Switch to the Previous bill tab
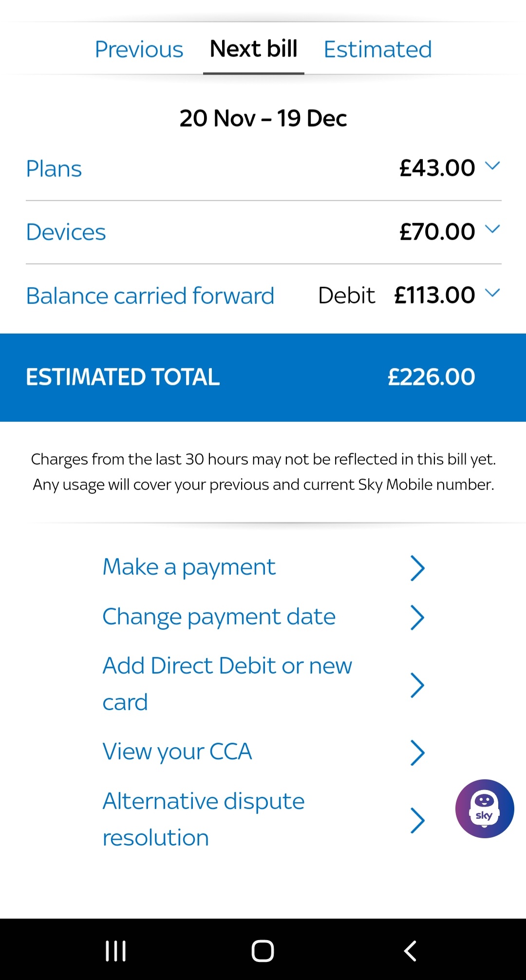Image resolution: width=526 pixels, height=980 pixels. pyautogui.click(x=139, y=49)
